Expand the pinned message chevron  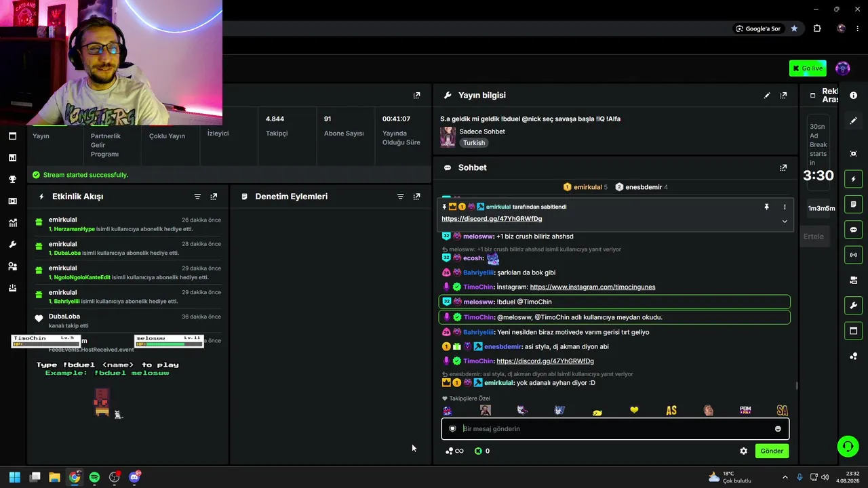point(785,222)
